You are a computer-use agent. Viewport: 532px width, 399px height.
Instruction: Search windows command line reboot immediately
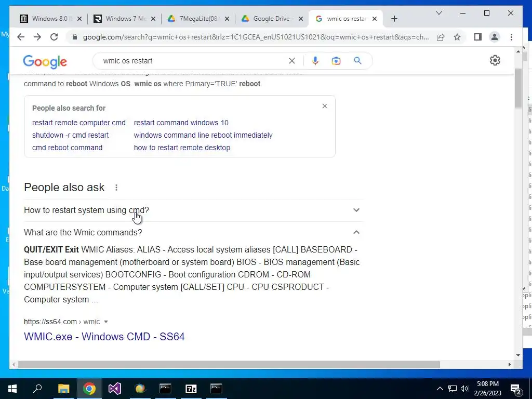pyautogui.click(x=203, y=135)
